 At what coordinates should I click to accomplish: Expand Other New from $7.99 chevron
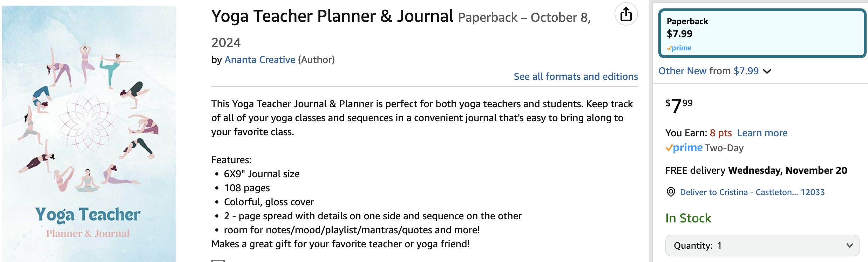[x=767, y=71]
